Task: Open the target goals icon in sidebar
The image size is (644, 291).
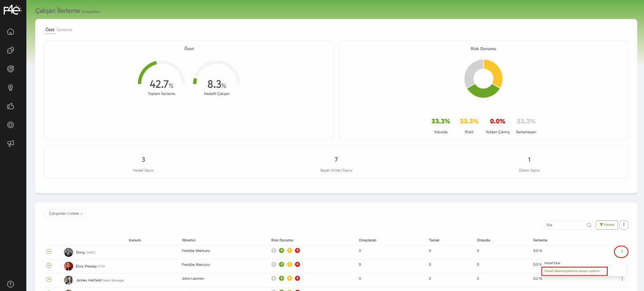Action: coord(10,69)
